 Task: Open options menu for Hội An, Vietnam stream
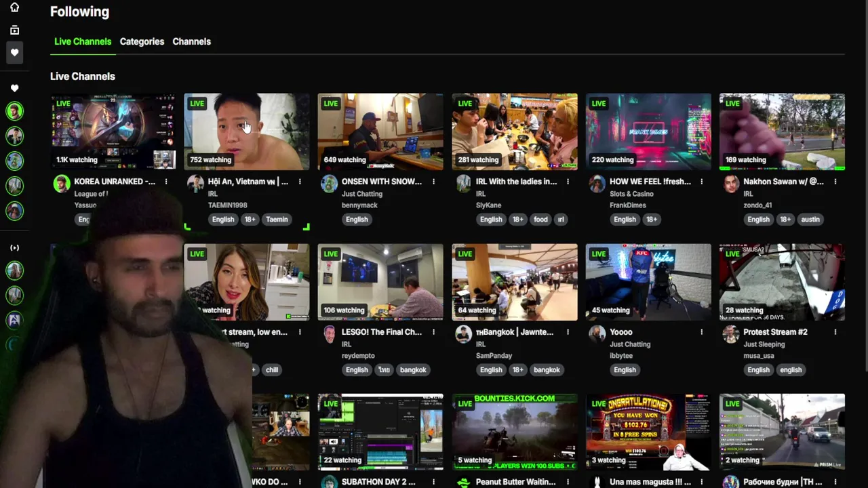[x=300, y=182]
